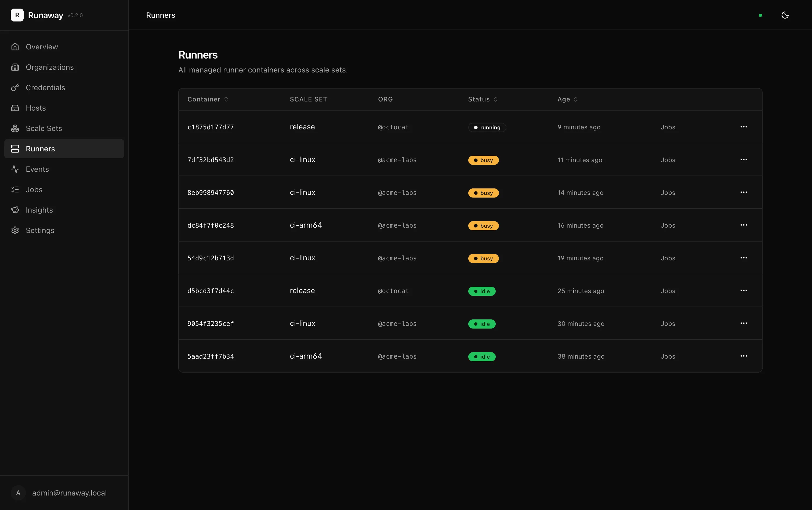Select the Runners sidebar item
This screenshot has height=510, width=812.
(x=64, y=149)
